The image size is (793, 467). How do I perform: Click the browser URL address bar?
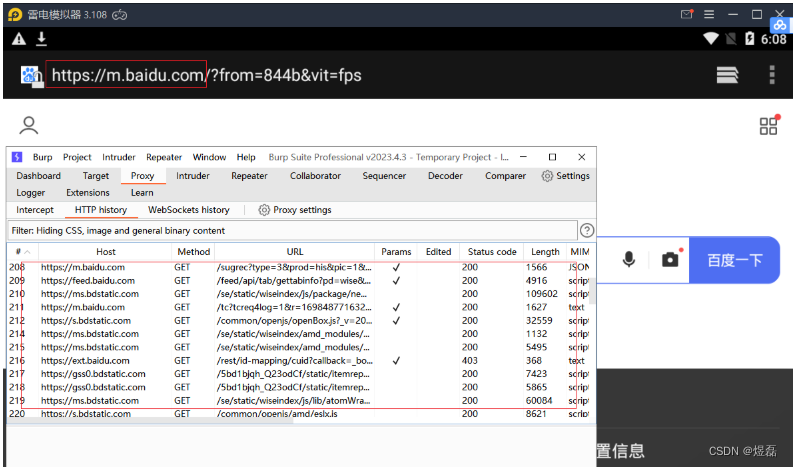(x=206, y=75)
